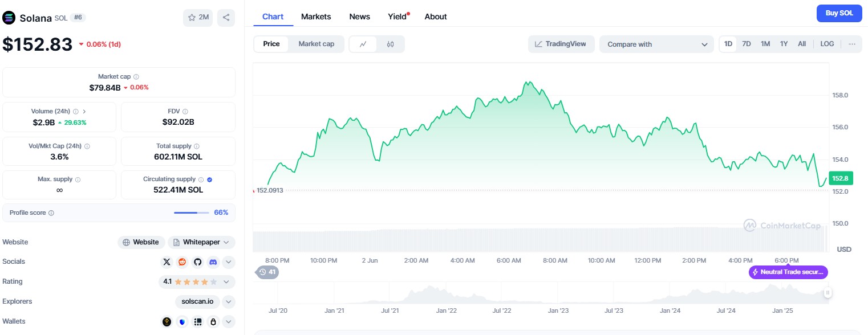Add Solana to watchlist with star button
The width and height of the screenshot is (868, 335).
198,18
